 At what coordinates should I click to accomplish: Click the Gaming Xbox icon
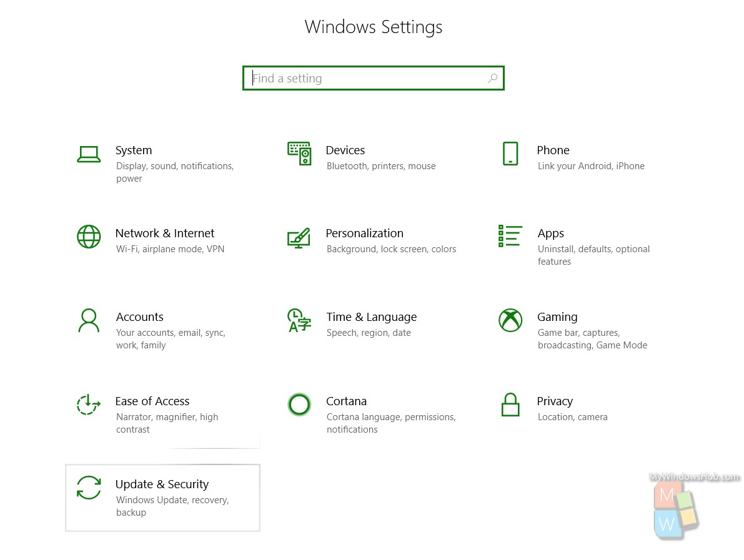pyautogui.click(x=510, y=320)
